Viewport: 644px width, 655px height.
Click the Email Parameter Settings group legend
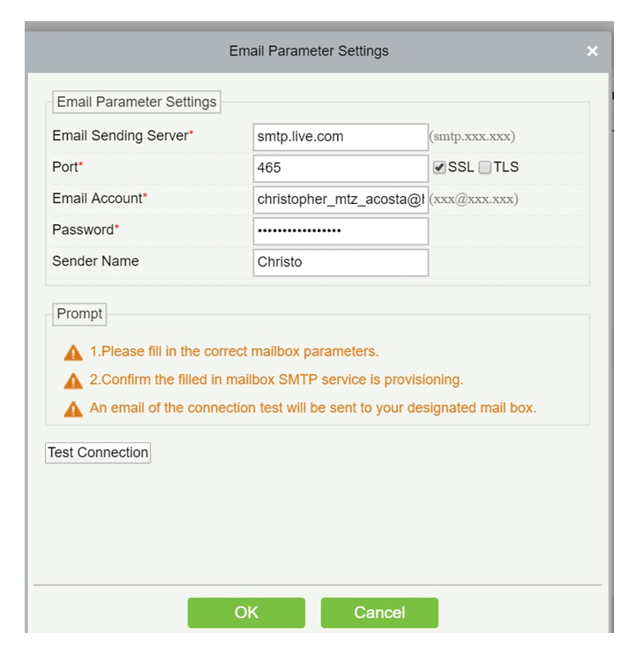tap(137, 102)
